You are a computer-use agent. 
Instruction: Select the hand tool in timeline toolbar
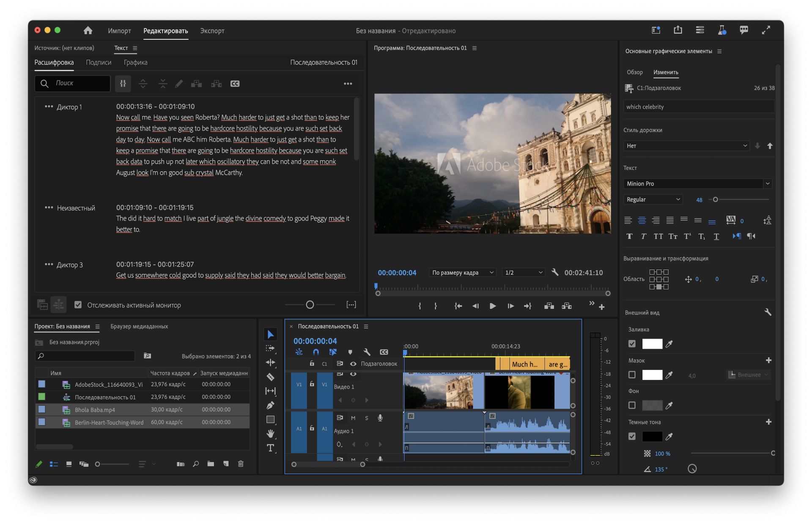tap(269, 434)
